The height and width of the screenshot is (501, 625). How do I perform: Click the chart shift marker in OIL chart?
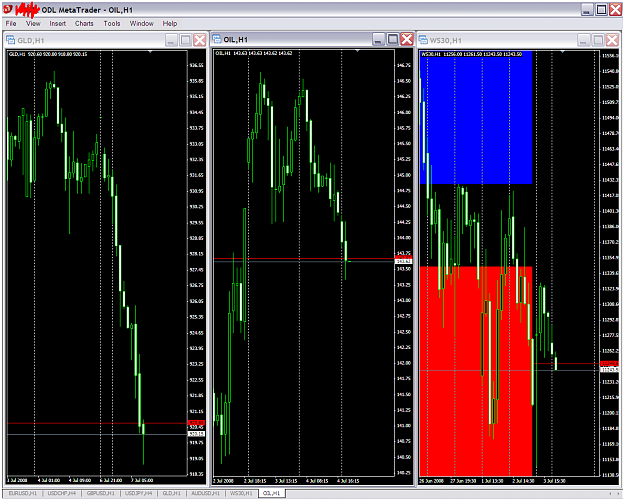[357, 51]
